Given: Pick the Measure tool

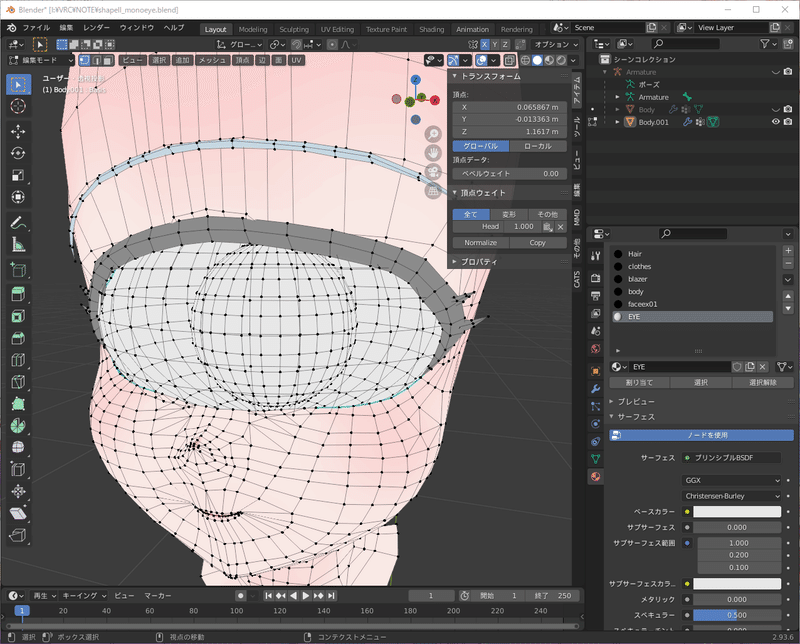Looking at the screenshot, I should point(18,245).
